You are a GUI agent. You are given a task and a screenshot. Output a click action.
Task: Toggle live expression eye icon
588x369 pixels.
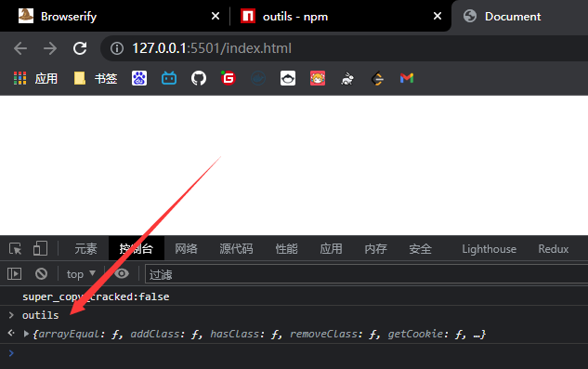[122, 273]
